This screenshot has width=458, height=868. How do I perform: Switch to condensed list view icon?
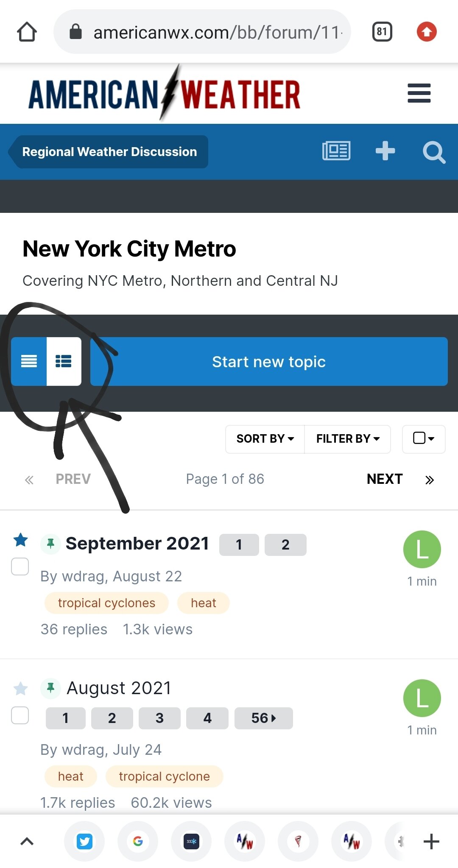[x=29, y=361]
